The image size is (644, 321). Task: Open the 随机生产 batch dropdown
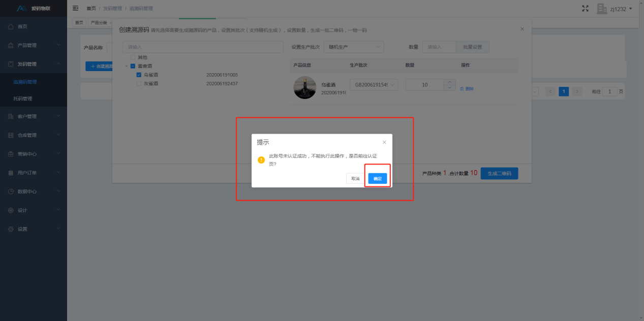coord(354,47)
